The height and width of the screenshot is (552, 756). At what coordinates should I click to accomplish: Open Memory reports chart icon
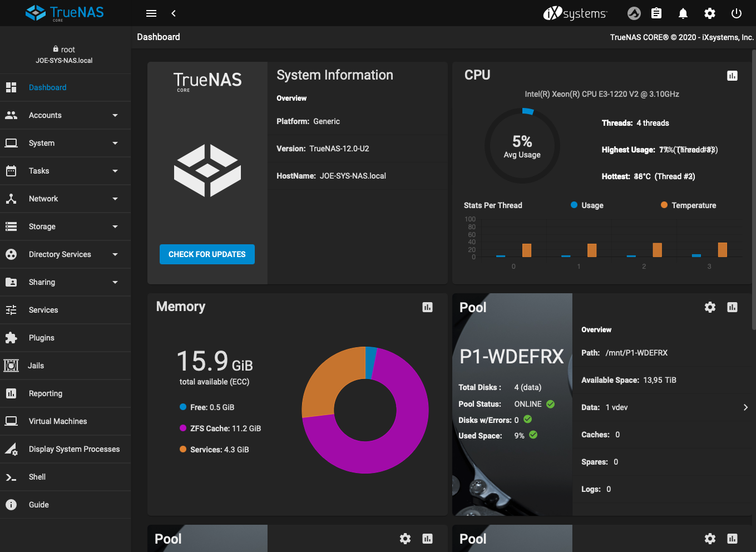point(427,307)
